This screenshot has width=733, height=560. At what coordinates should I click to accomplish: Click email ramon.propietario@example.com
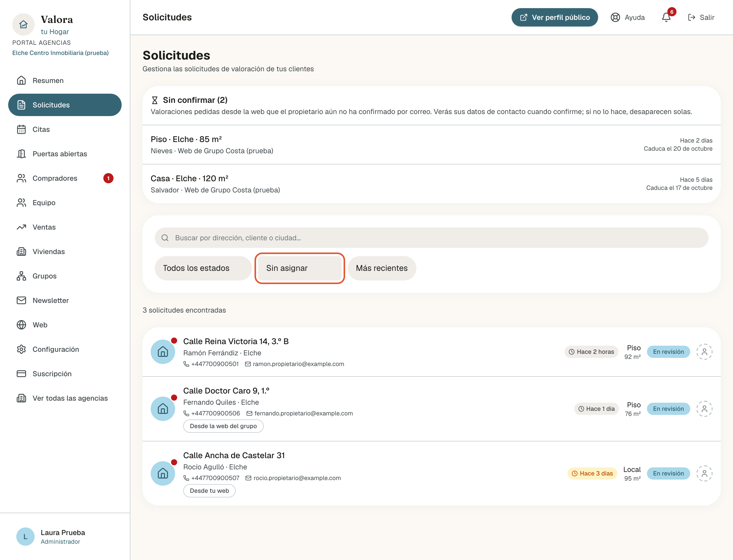(298, 364)
